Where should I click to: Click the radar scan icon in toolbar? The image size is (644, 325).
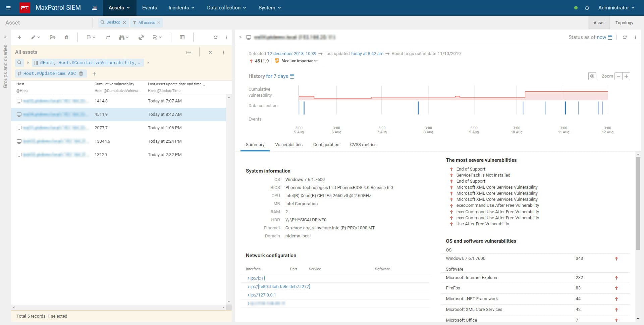141,37
